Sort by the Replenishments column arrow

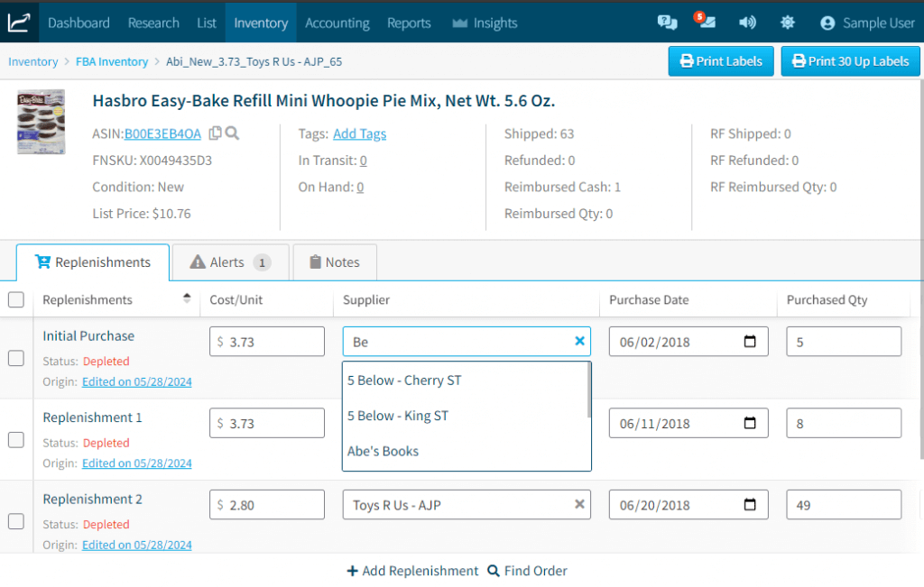coord(187,298)
